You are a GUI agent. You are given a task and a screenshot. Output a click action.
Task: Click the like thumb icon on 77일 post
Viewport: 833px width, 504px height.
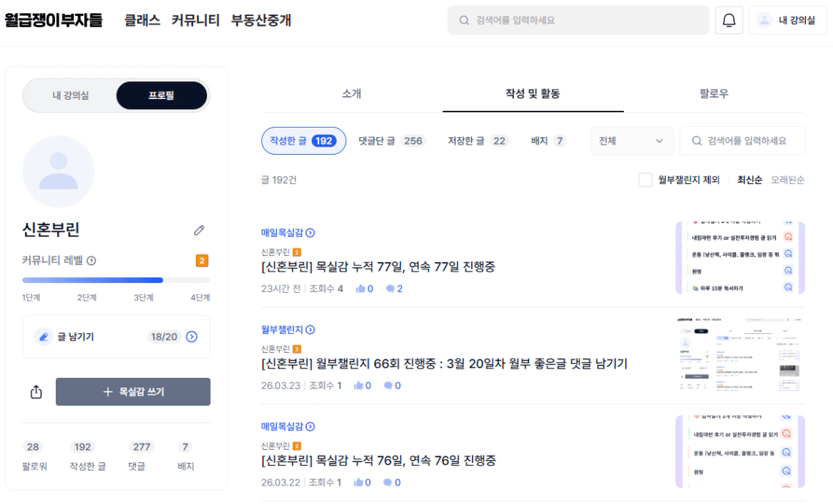coord(360,289)
